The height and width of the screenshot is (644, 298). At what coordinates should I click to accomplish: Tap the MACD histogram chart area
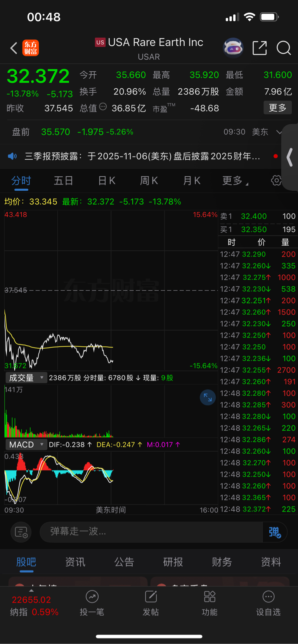111,478
